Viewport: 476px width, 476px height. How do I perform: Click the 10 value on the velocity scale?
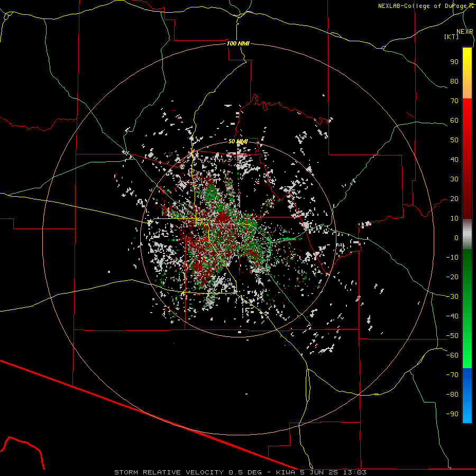point(454,218)
